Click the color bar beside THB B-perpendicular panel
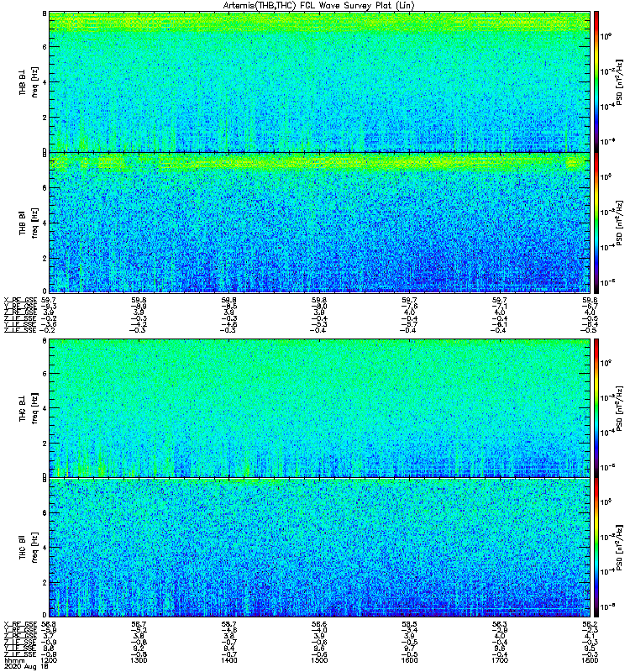The height and width of the screenshot is (672, 630). coord(596,81)
